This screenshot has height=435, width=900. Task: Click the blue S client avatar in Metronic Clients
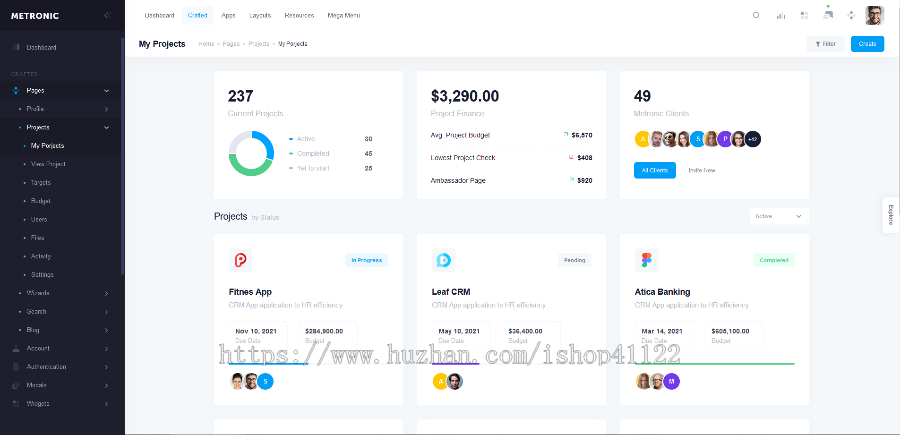point(697,139)
